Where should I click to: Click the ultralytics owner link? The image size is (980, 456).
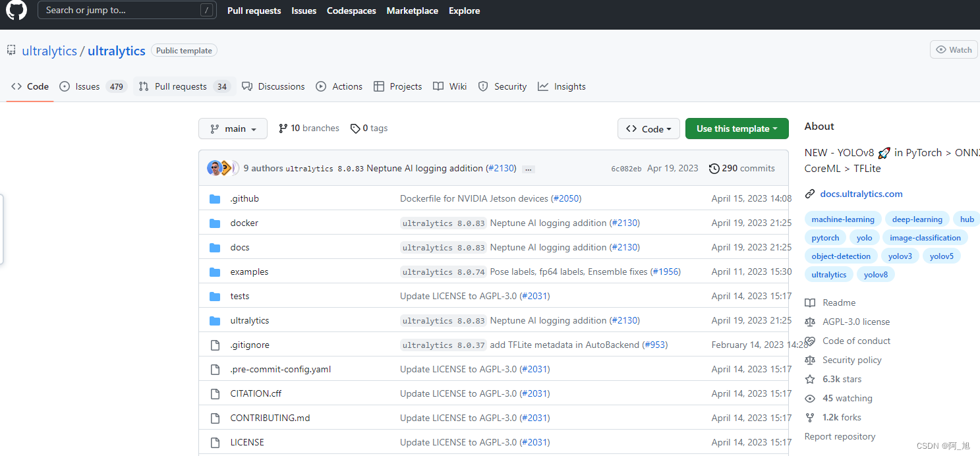tap(49, 51)
